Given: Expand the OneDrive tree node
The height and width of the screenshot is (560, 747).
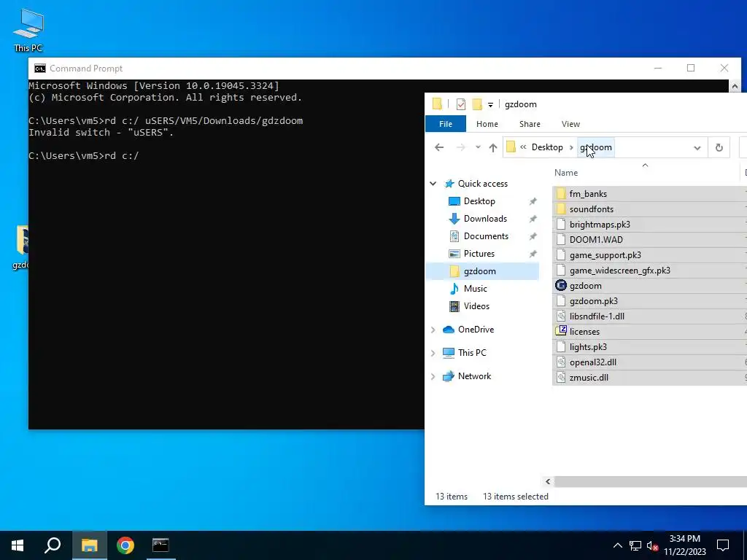Looking at the screenshot, I should click(x=433, y=330).
